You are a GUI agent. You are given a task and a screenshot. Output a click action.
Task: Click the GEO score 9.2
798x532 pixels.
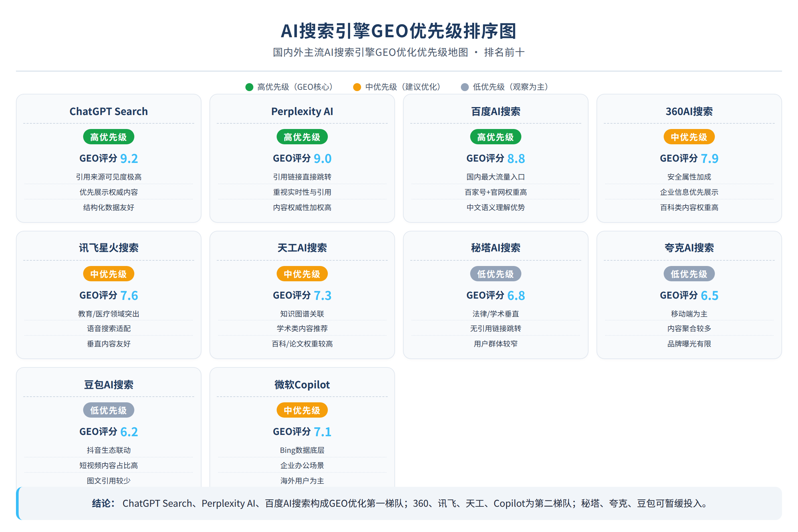click(129, 159)
